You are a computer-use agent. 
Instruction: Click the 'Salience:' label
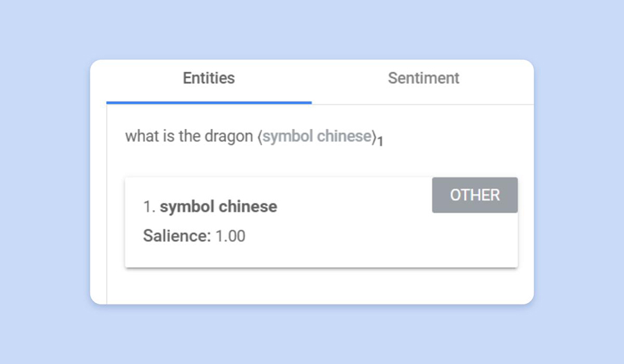point(177,236)
